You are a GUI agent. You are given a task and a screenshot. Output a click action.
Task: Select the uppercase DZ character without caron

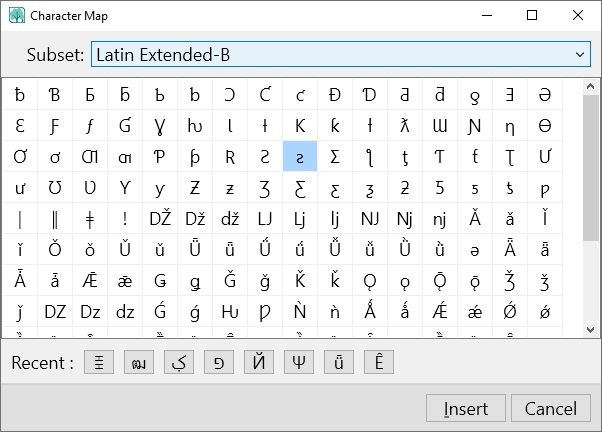tap(55, 311)
